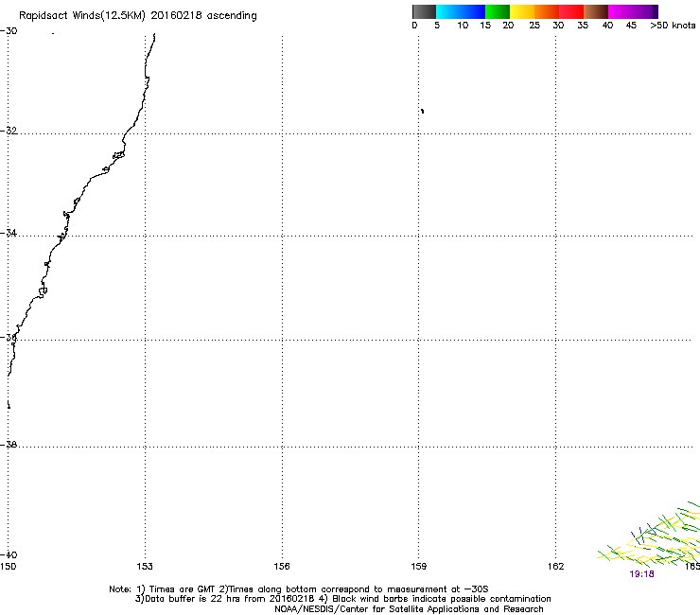This screenshot has width=700, height=615.
Task: Click the yellow 20-25 knots color band
Action: coord(522,11)
